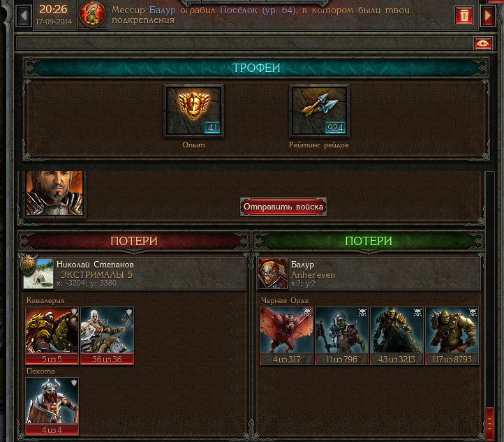504x442 pixels.
Task: Select the cavalry unit 5 из 5
Action: 52,336
